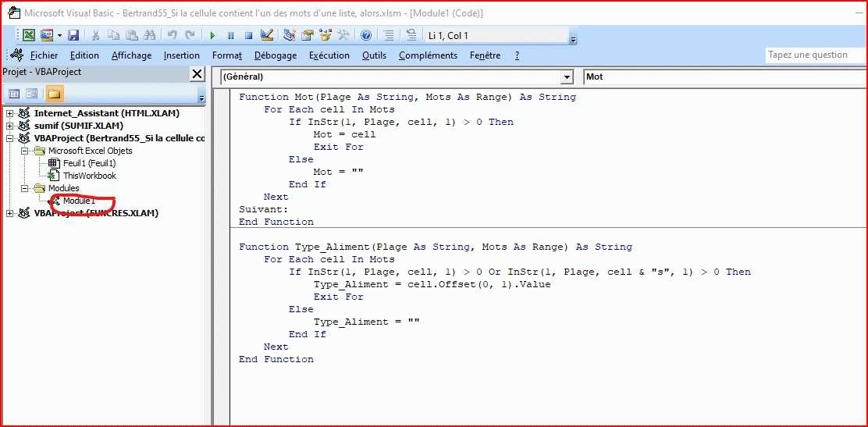Open the Toolbox icon
Image resolution: width=868 pixels, height=427 pixels.
(343, 35)
